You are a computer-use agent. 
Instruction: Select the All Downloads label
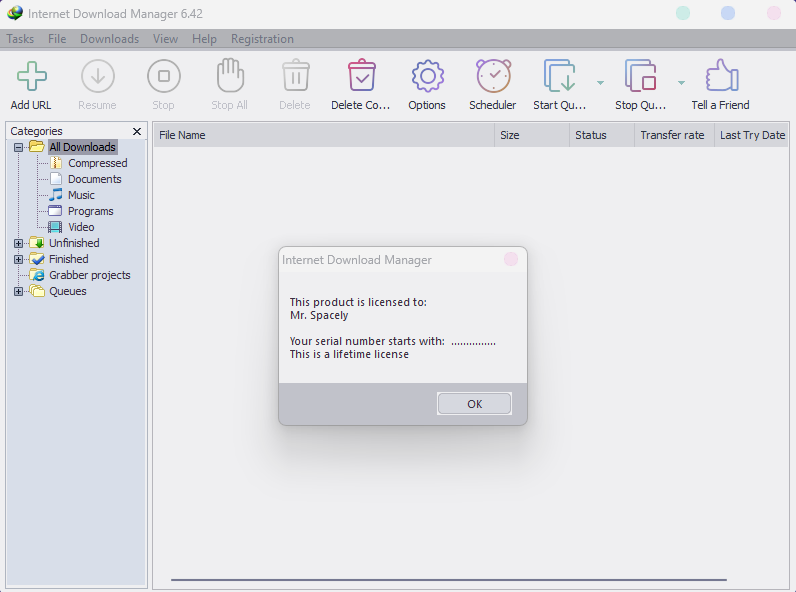coord(82,147)
